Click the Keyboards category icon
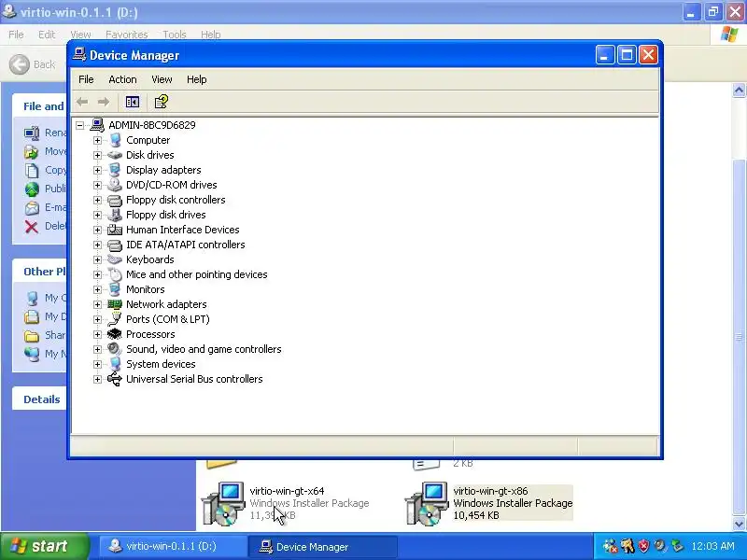The width and height of the screenshot is (747, 560). tap(115, 259)
